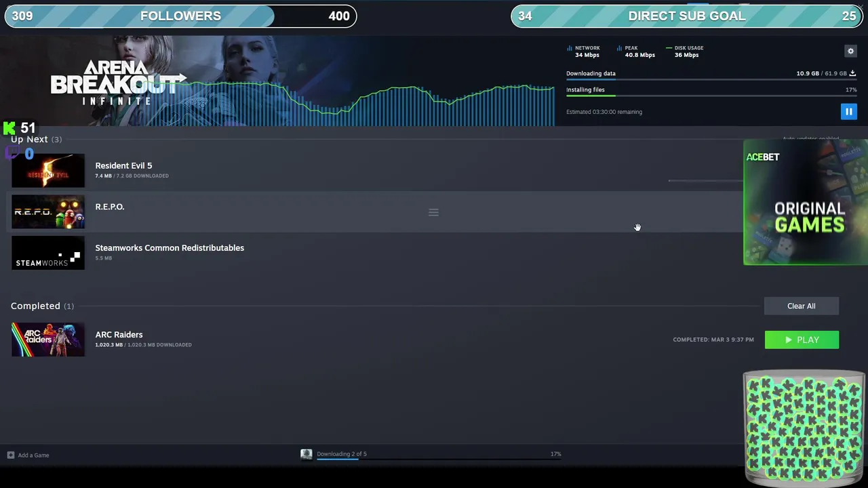Click the bottom 17% progress value
The height and width of the screenshot is (488, 868).
click(x=555, y=454)
